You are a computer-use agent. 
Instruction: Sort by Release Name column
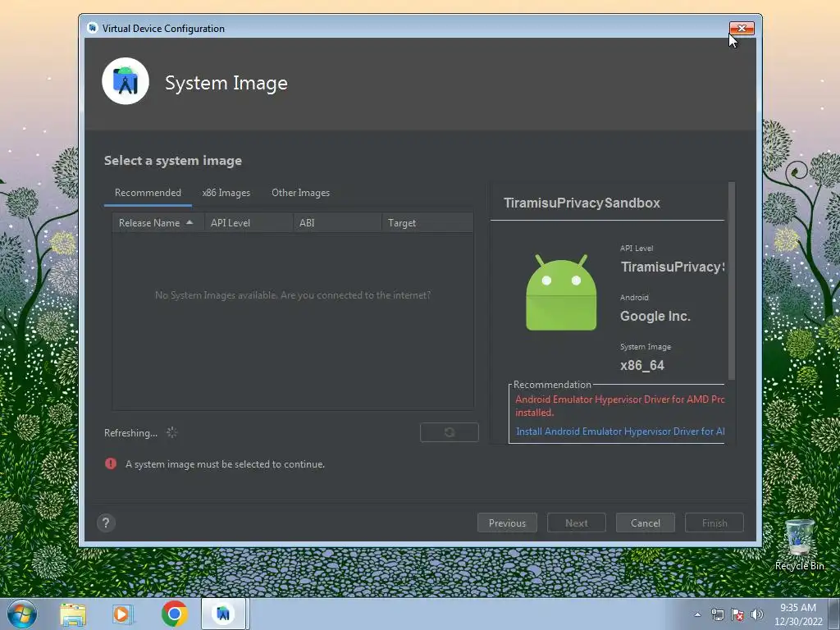click(158, 223)
